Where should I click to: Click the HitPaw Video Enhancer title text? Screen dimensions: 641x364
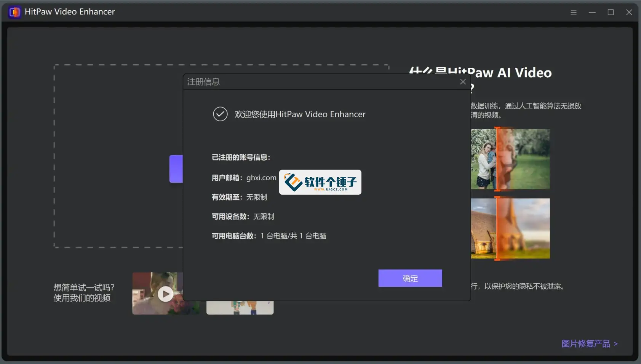click(x=70, y=11)
